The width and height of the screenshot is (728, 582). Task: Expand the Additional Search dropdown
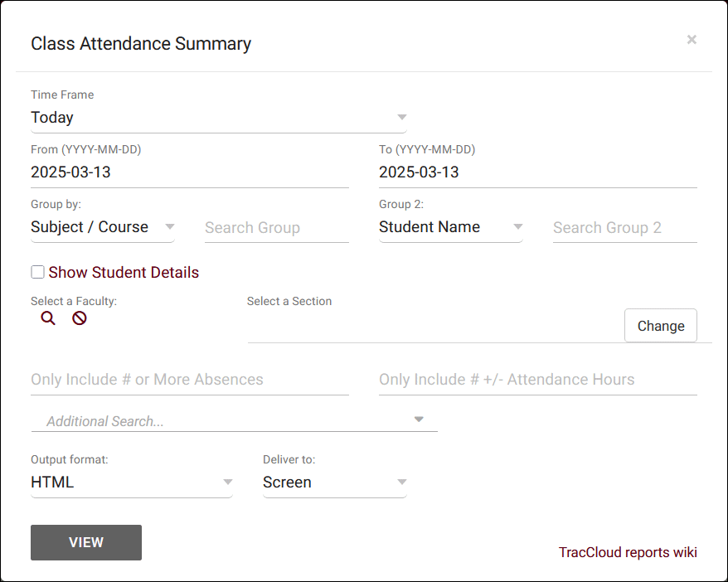click(234, 421)
